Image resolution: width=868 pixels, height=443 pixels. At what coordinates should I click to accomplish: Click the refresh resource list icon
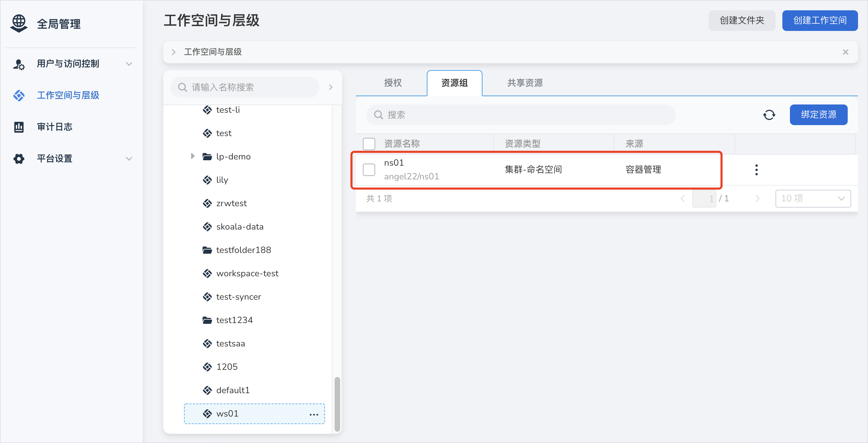point(769,115)
